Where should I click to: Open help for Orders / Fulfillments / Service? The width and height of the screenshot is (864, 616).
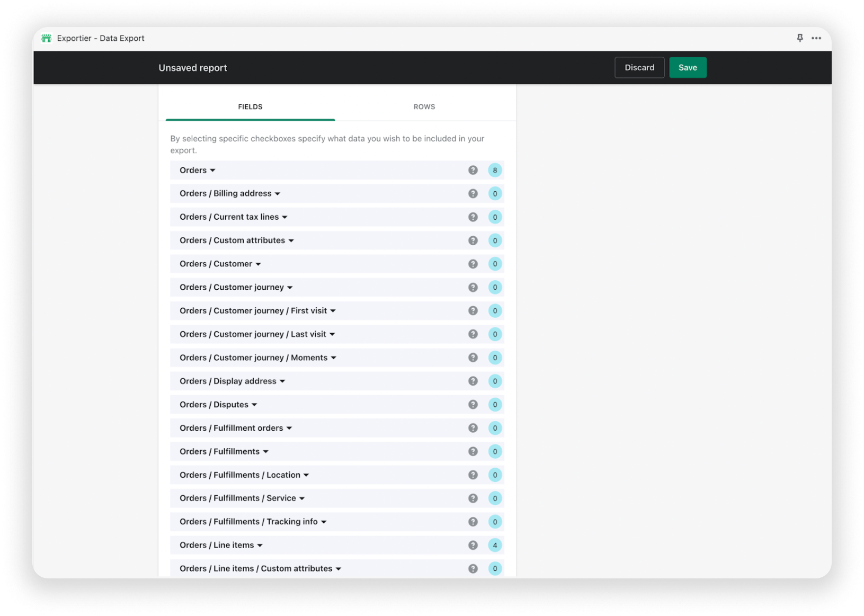click(473, 498)
